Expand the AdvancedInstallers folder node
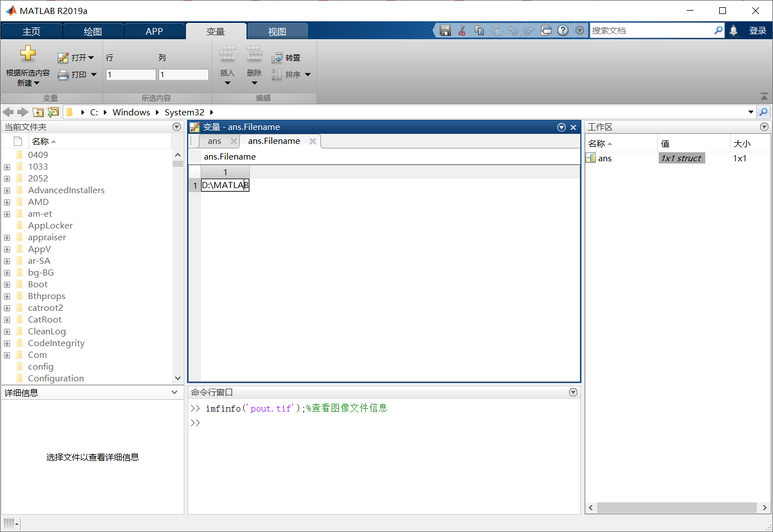The height and width of the screenshot is (532, 773). tap(7, 190)
